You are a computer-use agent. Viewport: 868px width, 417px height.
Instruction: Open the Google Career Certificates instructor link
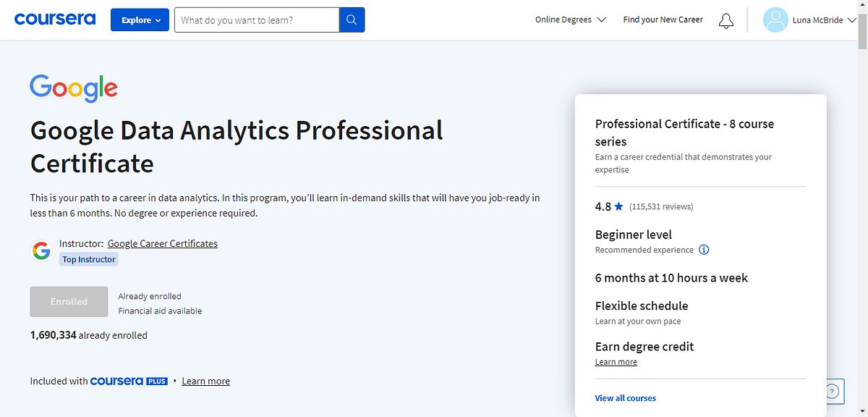(x=162, y=243)
